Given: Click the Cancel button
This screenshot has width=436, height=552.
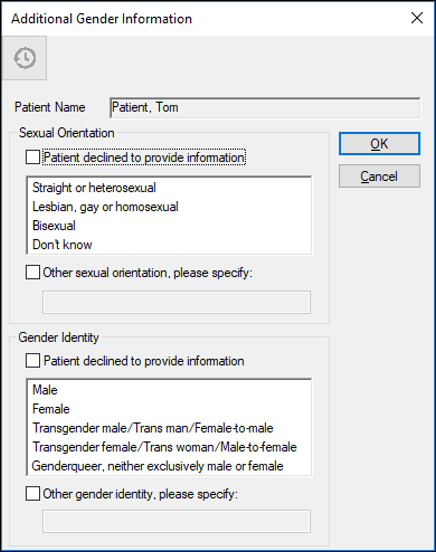Looking at the screenshot, I should [379, 176].
